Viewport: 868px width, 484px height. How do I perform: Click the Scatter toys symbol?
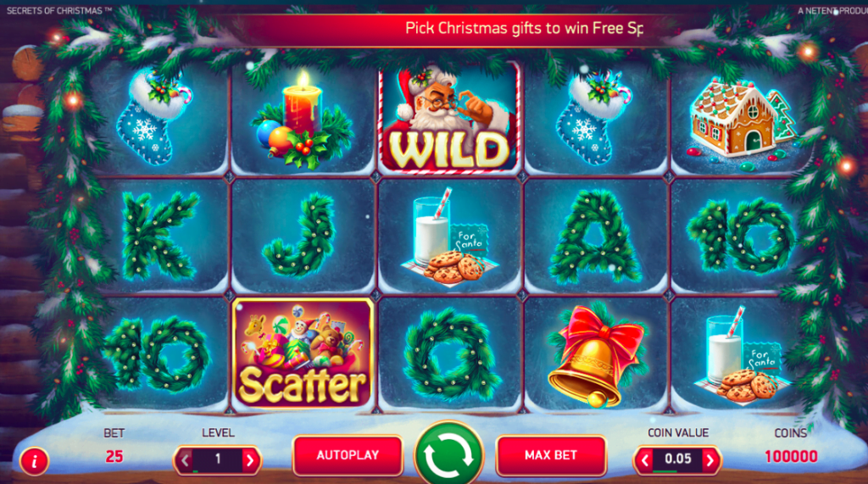click(x=303, y=353)
